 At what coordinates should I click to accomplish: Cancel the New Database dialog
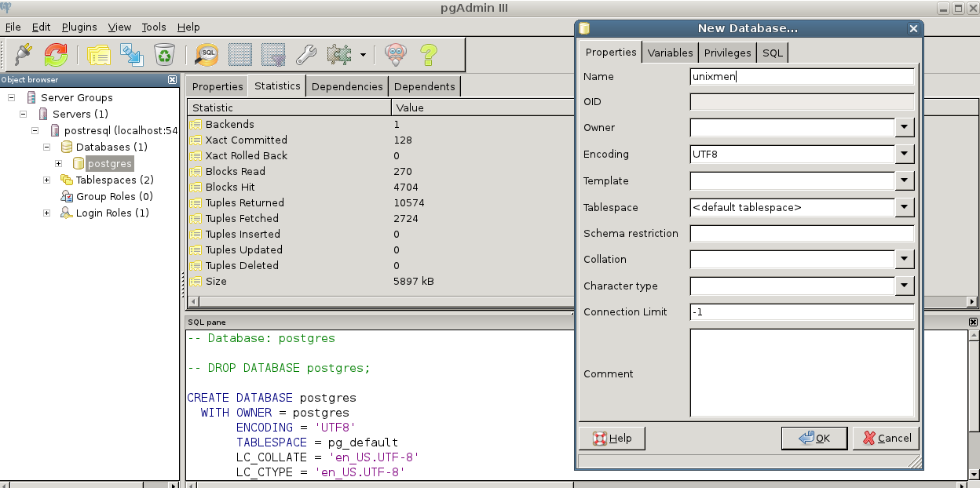[x=886, y=438]
